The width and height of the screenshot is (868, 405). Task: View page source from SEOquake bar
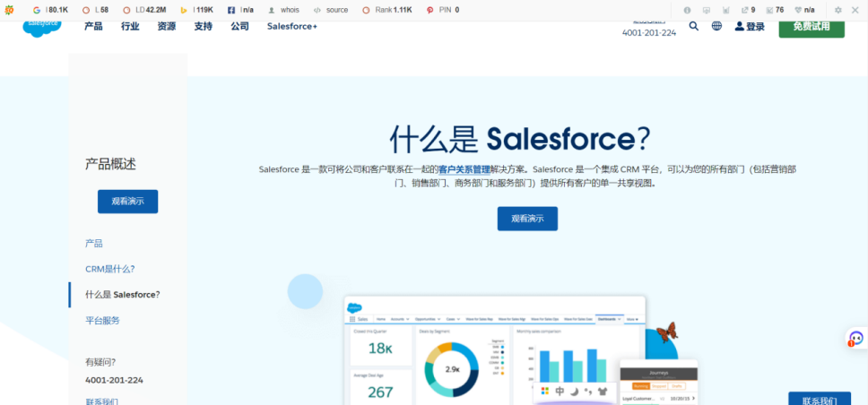click(x=331, y=10)
